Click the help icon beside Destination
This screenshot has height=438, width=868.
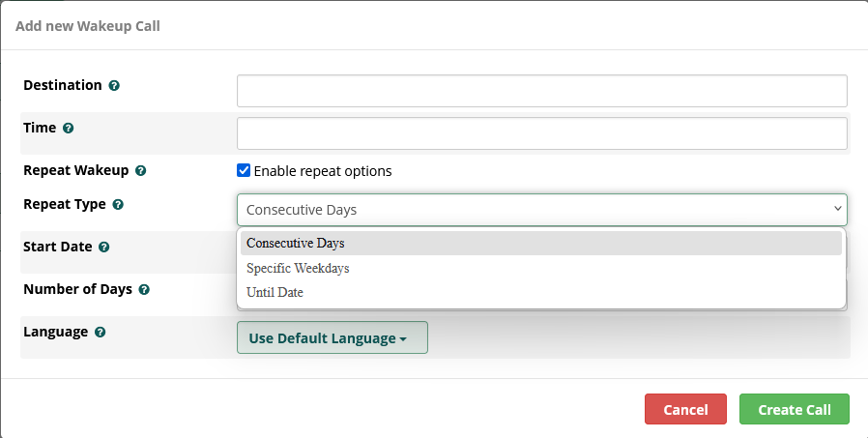pos(114,86)
